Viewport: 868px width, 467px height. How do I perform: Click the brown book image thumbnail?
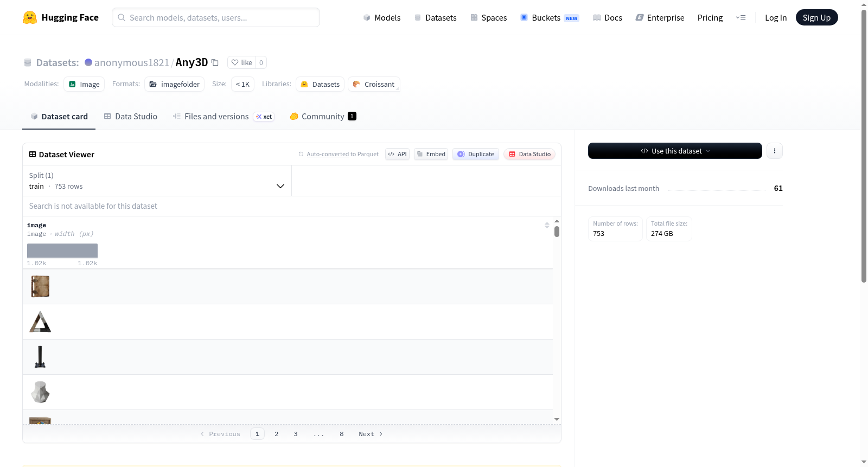(x=40, y=286)
